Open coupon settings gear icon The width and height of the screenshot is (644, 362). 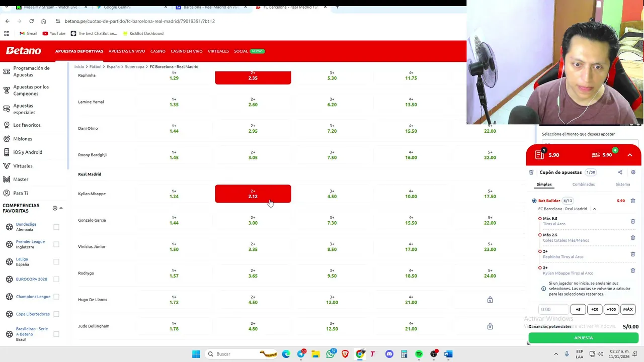tap(633, 172)
